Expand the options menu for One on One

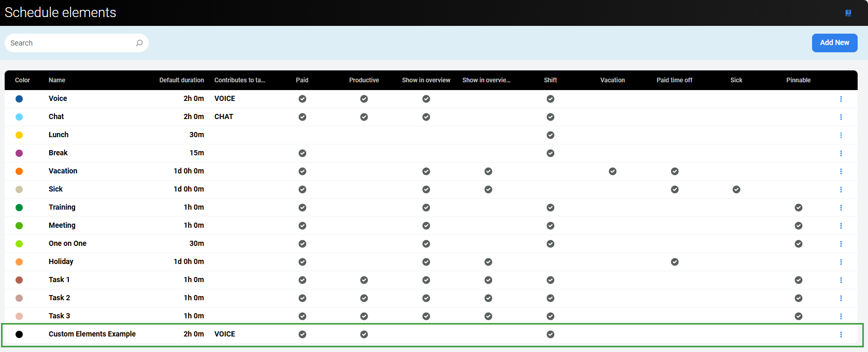841,244
